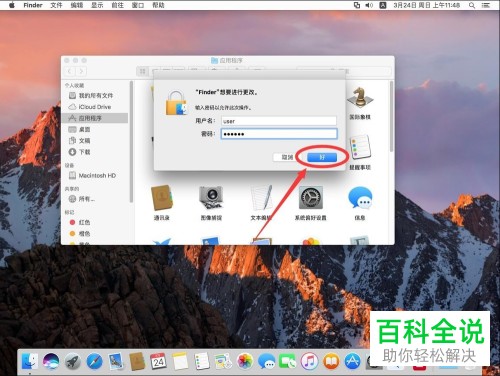Viewport: 500px width, 376px height.
Task: Select the 红色 tag in sidebar
Action: (95, 222)
